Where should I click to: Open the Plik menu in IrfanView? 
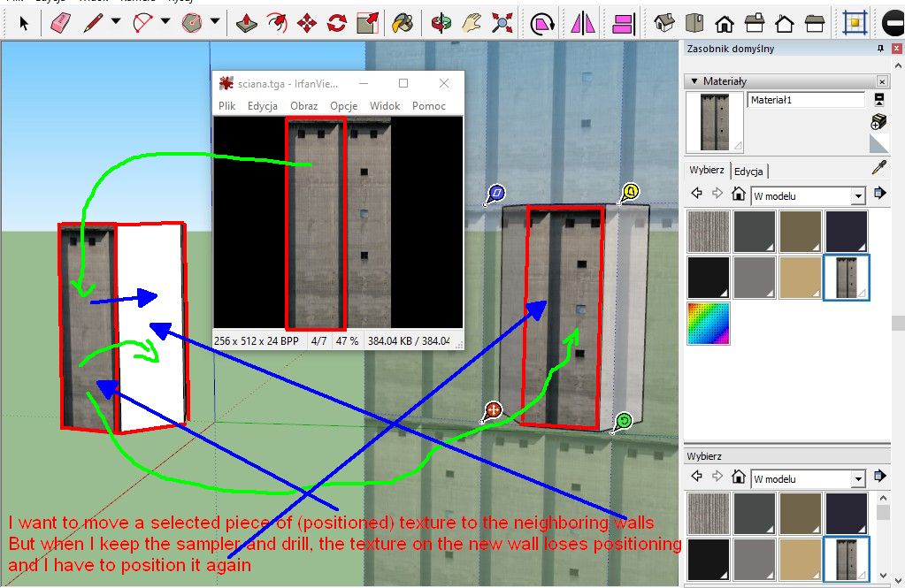[226, 105]
